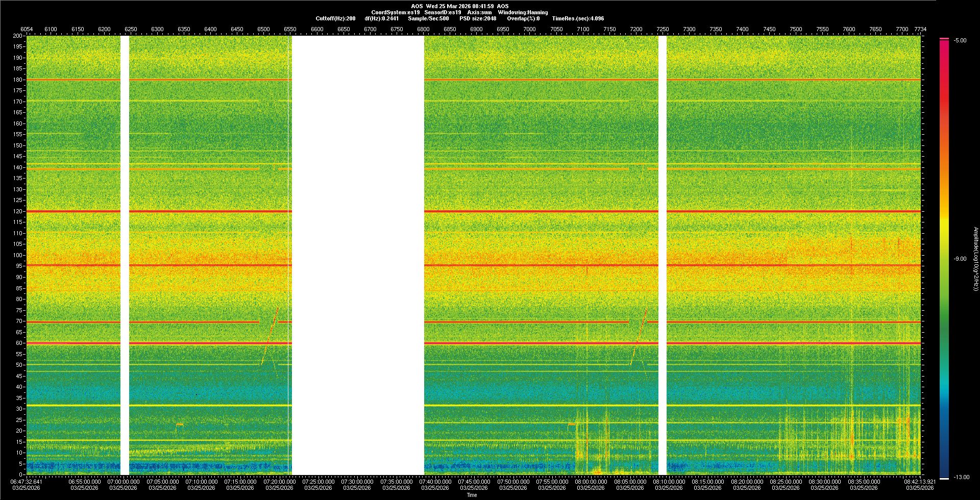Click the Time label below the x-axis

[472, 495]
